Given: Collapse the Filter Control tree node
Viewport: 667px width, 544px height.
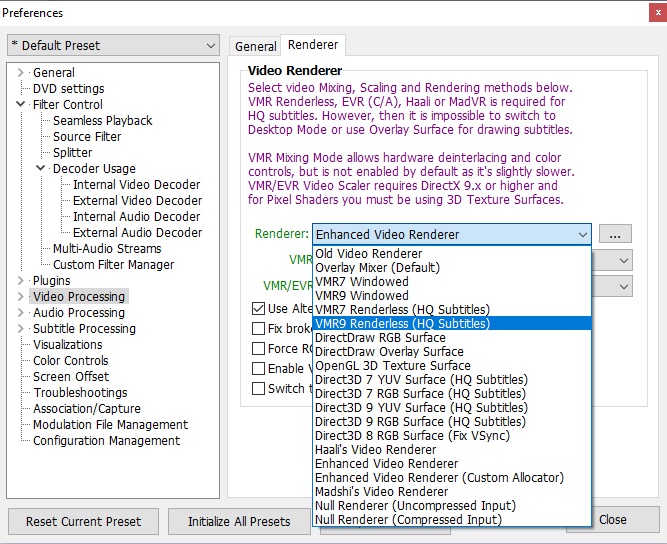Looking at the screenshot, I should point(20,104).
